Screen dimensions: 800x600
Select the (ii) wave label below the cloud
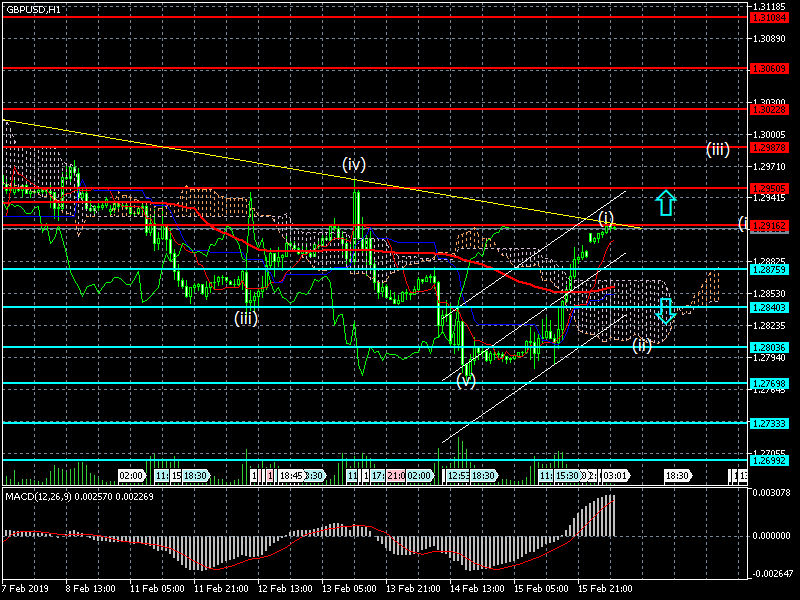641,345
